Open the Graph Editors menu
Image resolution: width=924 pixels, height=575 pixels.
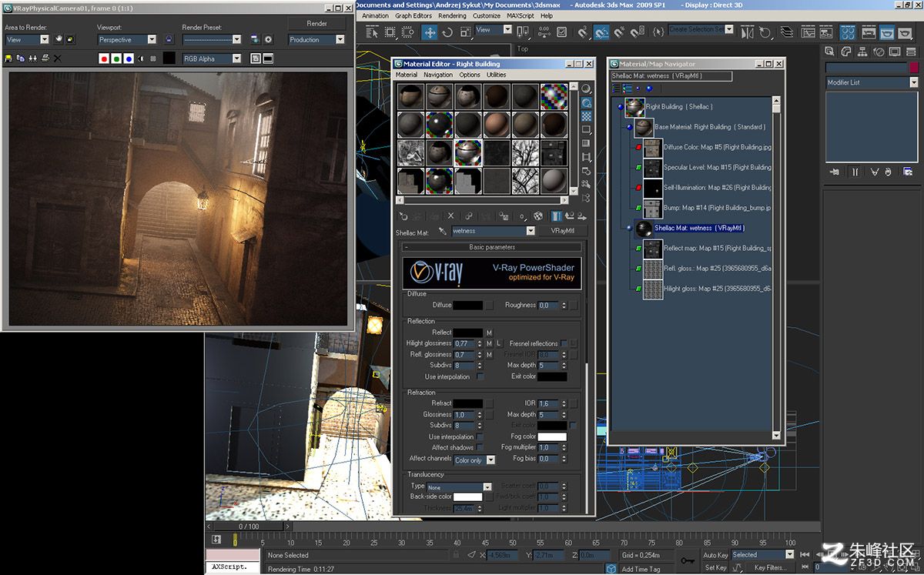tap(413, 15)
